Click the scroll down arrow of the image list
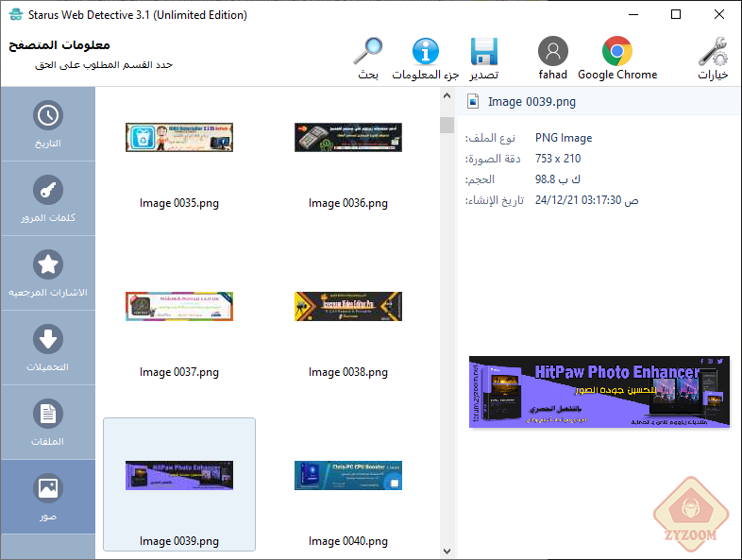This screenshot has height=560, width=742. point(447,551)
